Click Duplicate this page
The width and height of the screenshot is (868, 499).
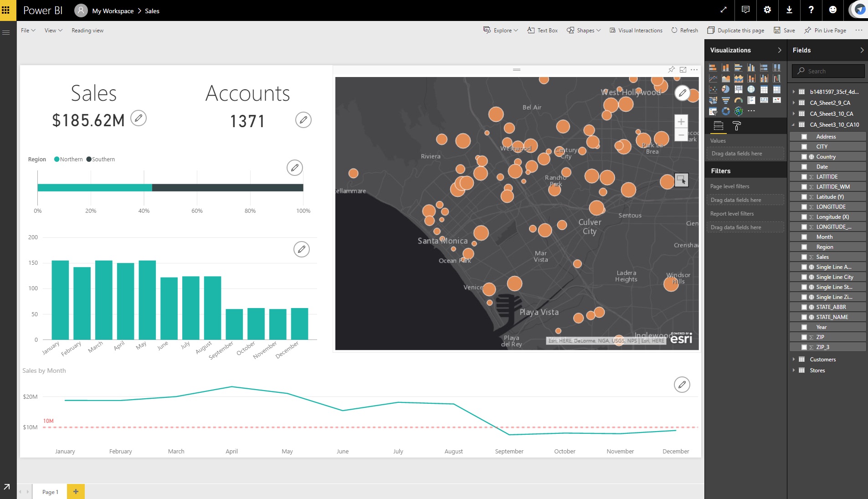point(736,31)
